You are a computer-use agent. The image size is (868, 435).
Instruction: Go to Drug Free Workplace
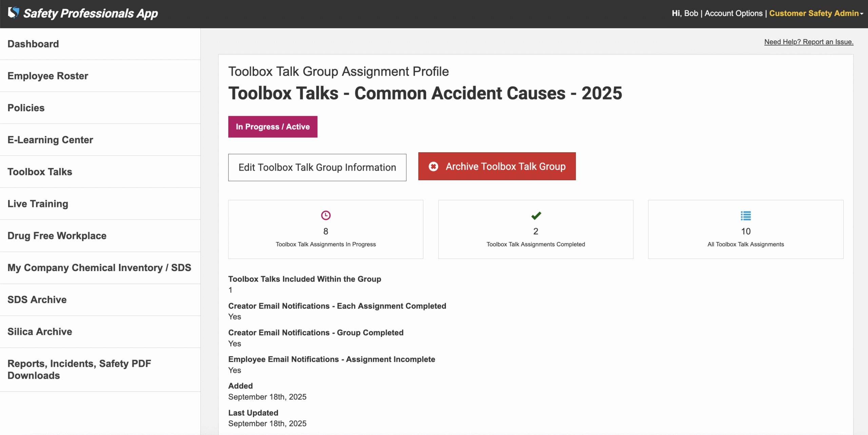(57, 235)
